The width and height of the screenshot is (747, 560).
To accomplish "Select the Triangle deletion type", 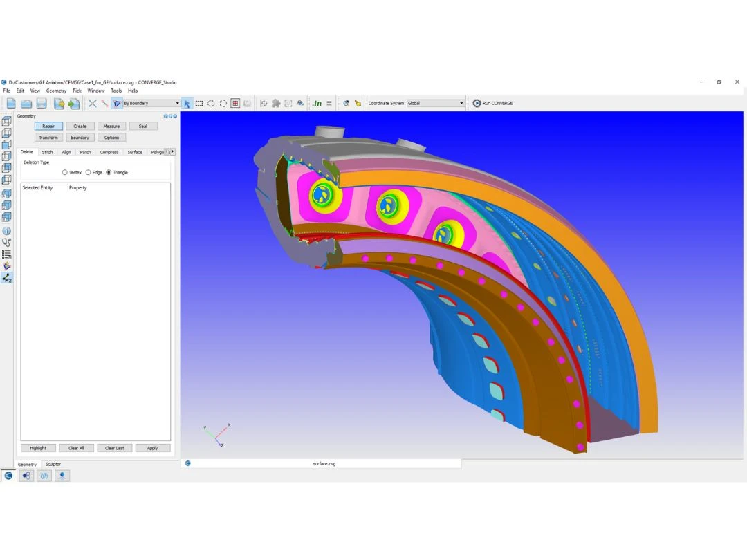I will pyautogui.click(x=109, y=172).
